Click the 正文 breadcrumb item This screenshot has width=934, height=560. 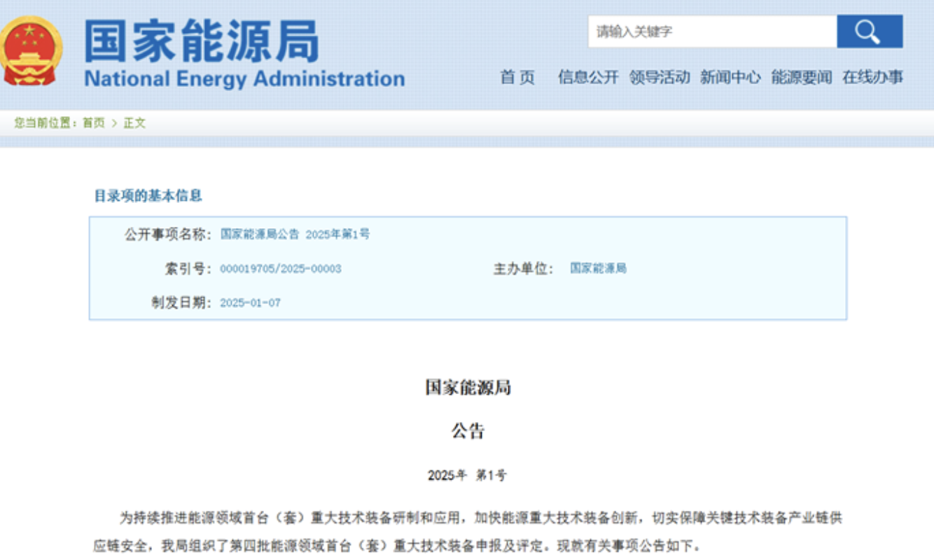[x=134, y=123]
